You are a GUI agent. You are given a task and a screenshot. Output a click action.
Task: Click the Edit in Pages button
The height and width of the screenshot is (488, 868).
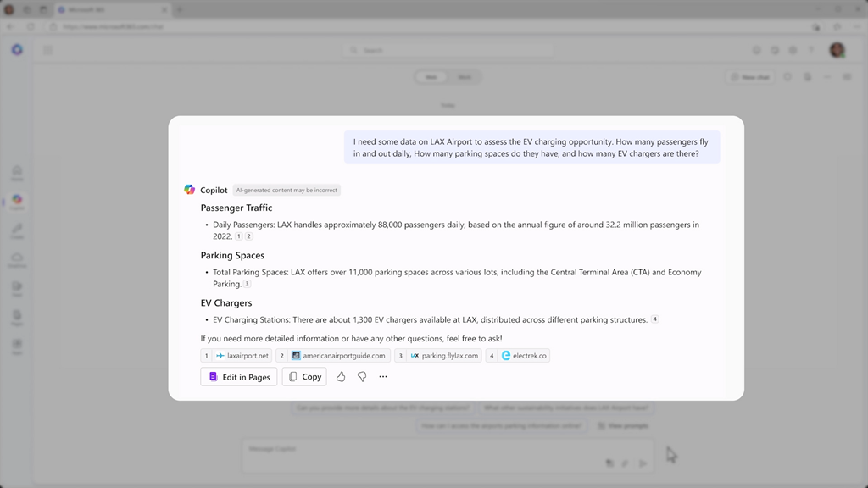[x=238, y=377]
